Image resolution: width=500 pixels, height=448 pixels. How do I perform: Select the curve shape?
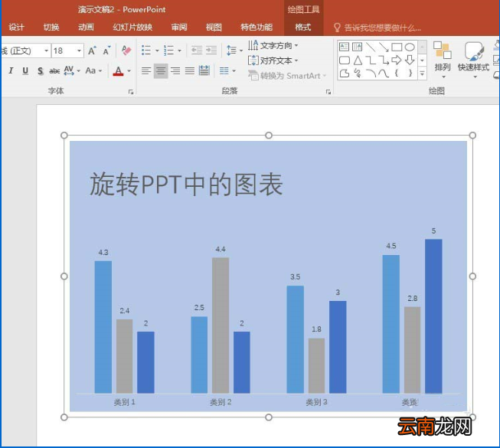click(x=384, y=74)
